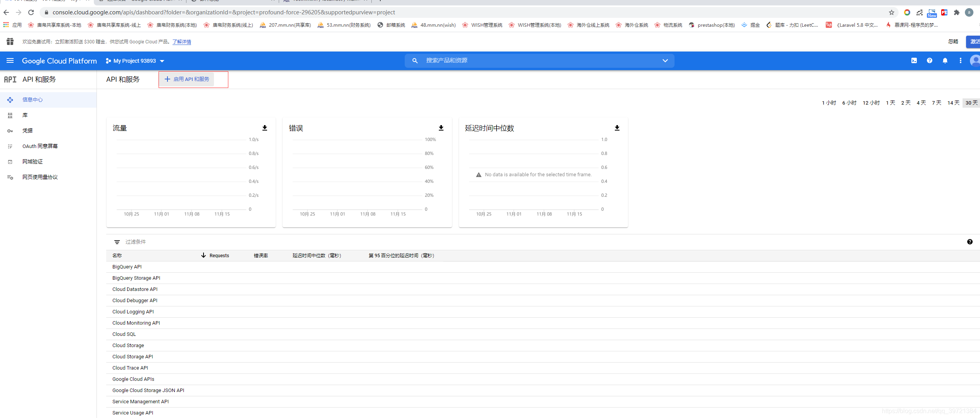Open the account avatar in blue header
Viewport: 980px width, 418px height.
point(975,61)
